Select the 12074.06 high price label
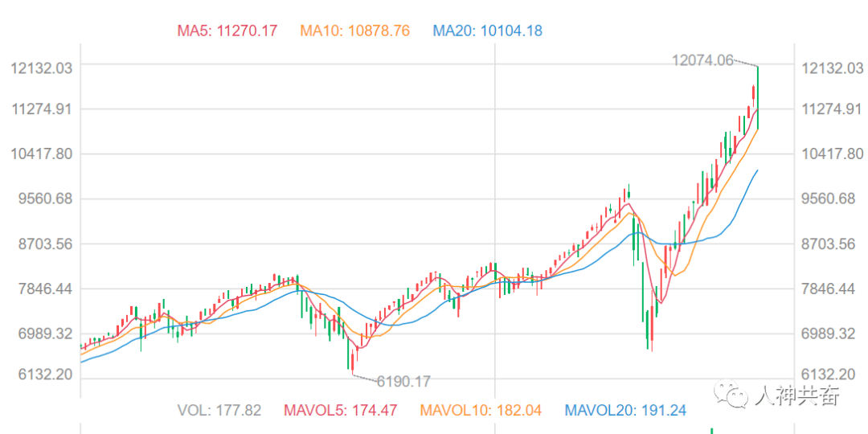The image size is (868, 434). (x=702, y=59)
